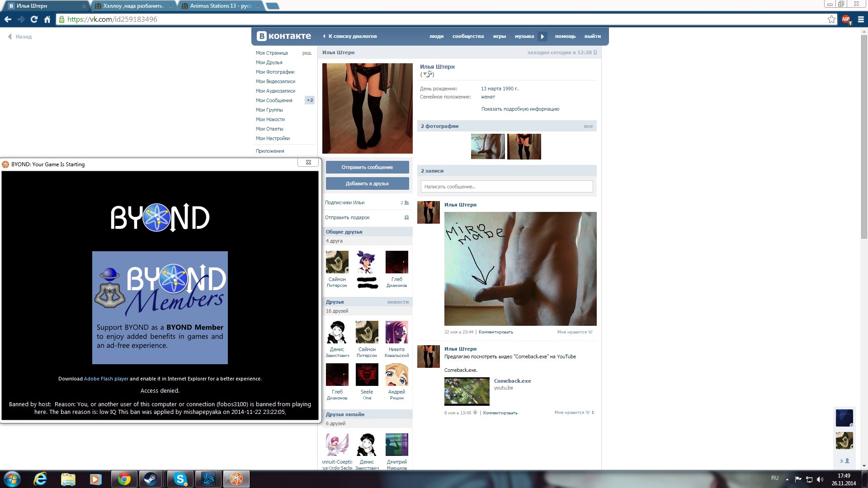Open the Comeback.exe video thumbnail
Image resolution: width=868 pixels, height=488 pixels.
pos(467,391)
